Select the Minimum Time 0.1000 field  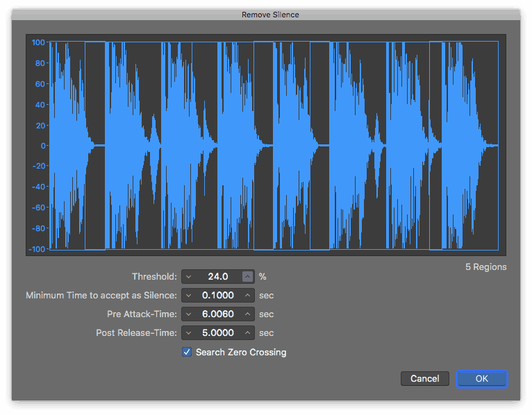tap(217, 296)
